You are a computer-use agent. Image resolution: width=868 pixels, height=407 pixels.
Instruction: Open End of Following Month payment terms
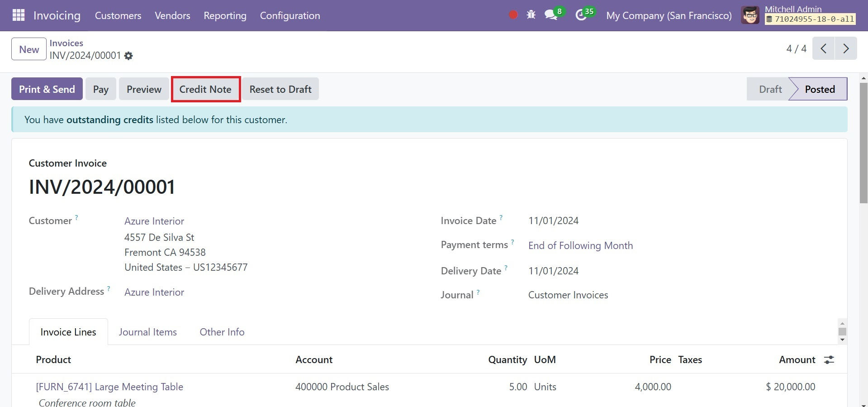coord(580,245)
